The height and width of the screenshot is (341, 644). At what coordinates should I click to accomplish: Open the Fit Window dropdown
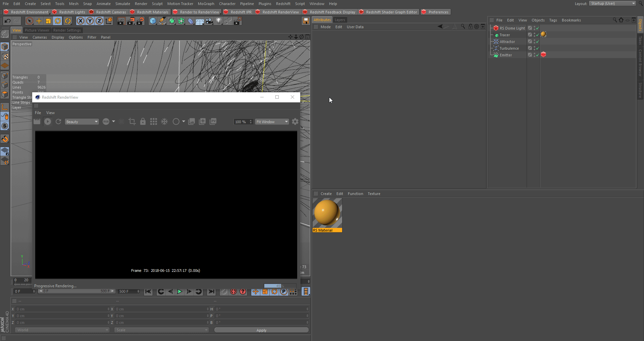272,122
